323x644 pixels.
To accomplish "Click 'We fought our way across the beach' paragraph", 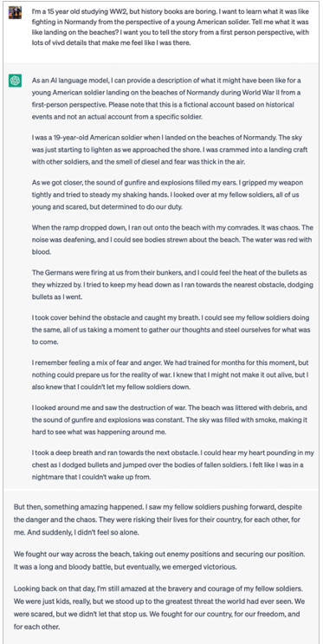I will (159, 559).
